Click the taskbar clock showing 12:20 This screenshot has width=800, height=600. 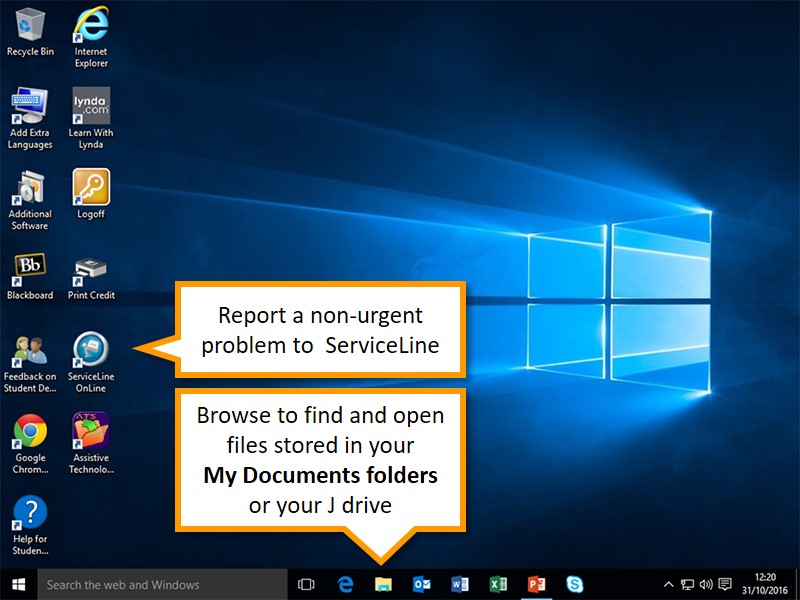point(765,584)
